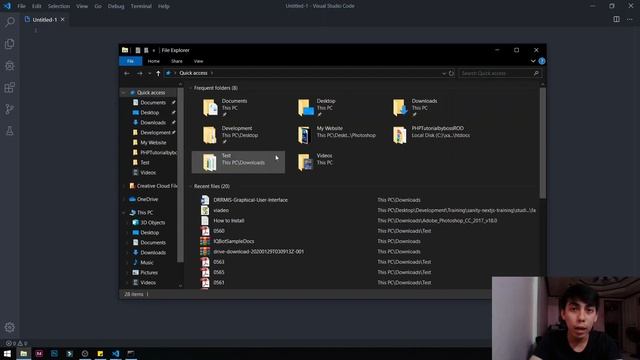This screenshot has height=360, width=640.
Task: Click main file list vertical scrollbar
Action: point(542,143)
